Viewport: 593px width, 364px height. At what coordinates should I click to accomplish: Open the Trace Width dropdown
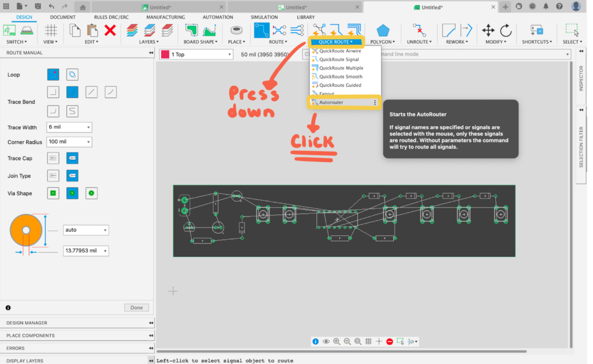[69, 127]
